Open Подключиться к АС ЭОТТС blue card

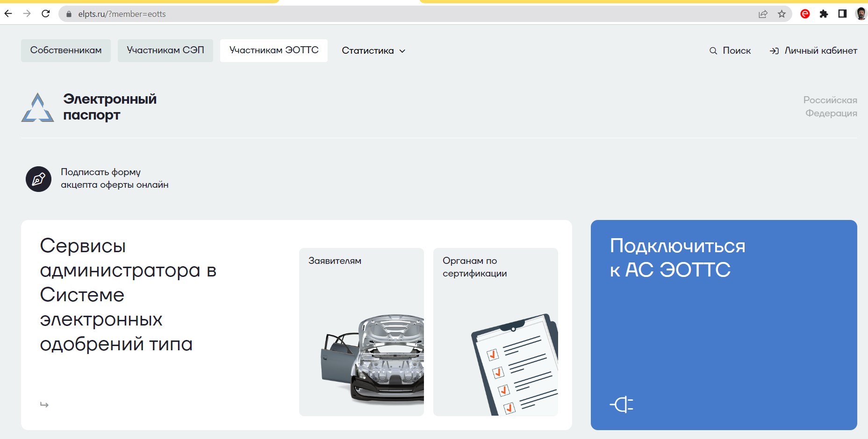coord(724,325)
